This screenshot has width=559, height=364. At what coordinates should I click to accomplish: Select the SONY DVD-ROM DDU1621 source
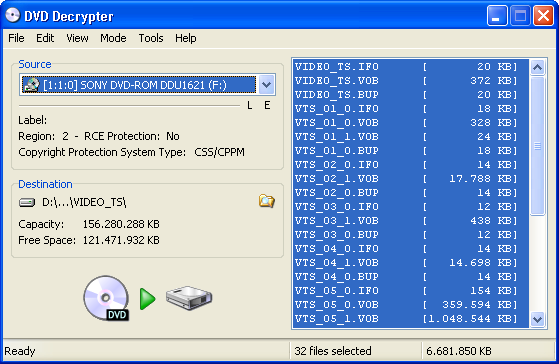point(139,85)
